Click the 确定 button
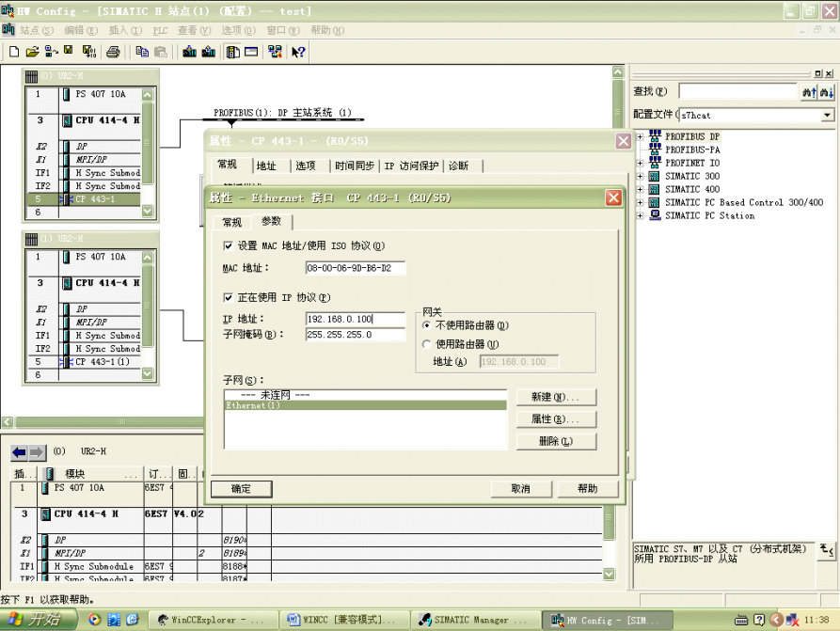The width and height of the screenshot is (840, 631). click(x=241, y=489)
